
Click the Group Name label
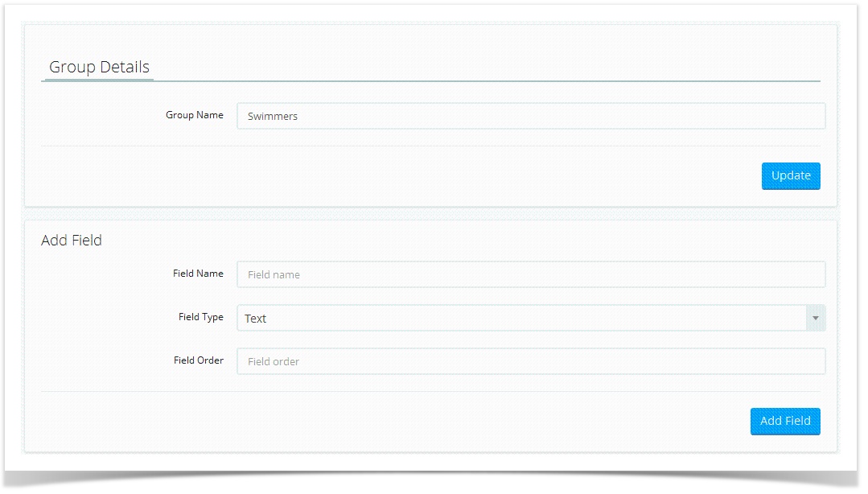pyautogui.click(x=195, y=115)
